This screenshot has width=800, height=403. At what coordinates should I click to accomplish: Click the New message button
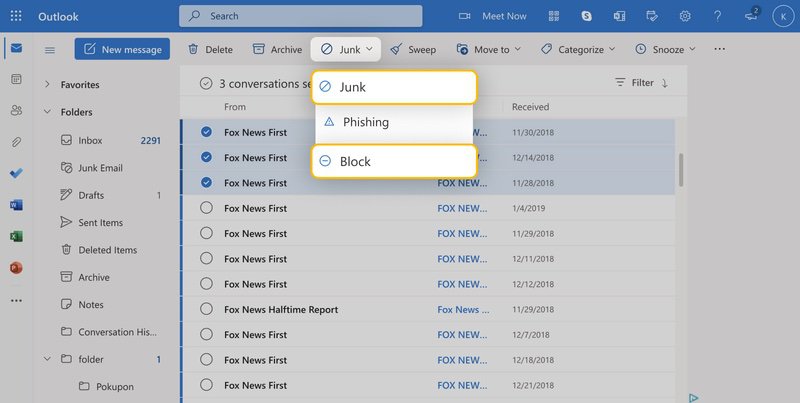tap(122, 49)
